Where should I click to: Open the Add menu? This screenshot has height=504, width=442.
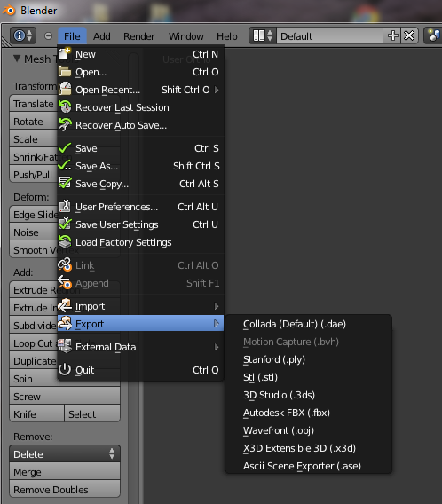(101, 36)
